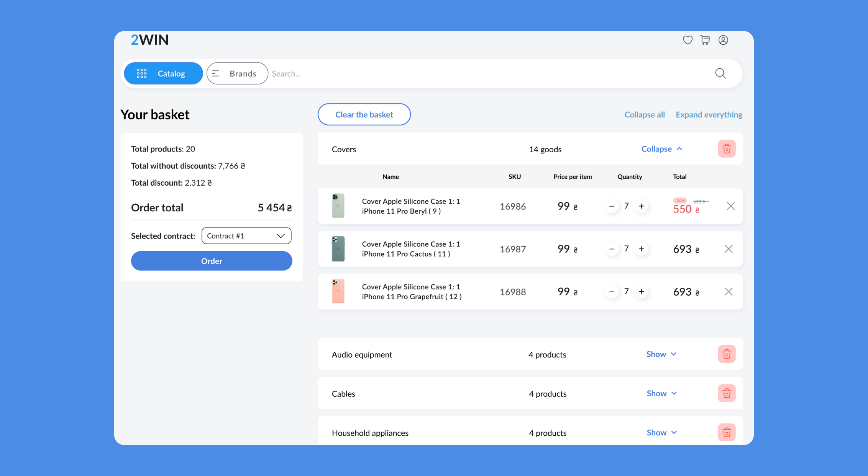Decrease quantity of Beryl cover

[x=612, y=206]
